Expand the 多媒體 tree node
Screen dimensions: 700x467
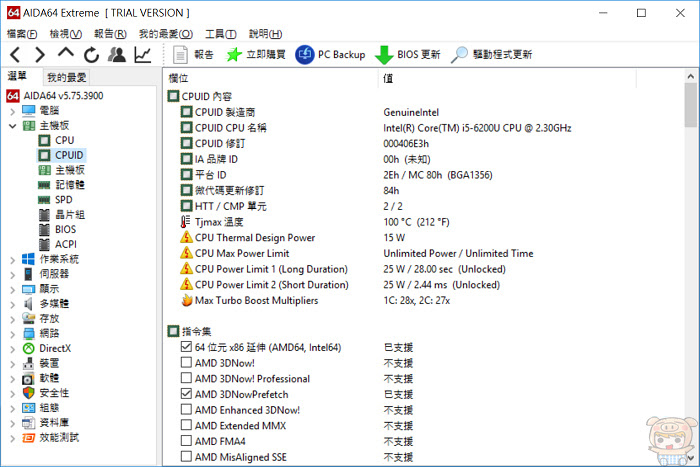(12, 304)
